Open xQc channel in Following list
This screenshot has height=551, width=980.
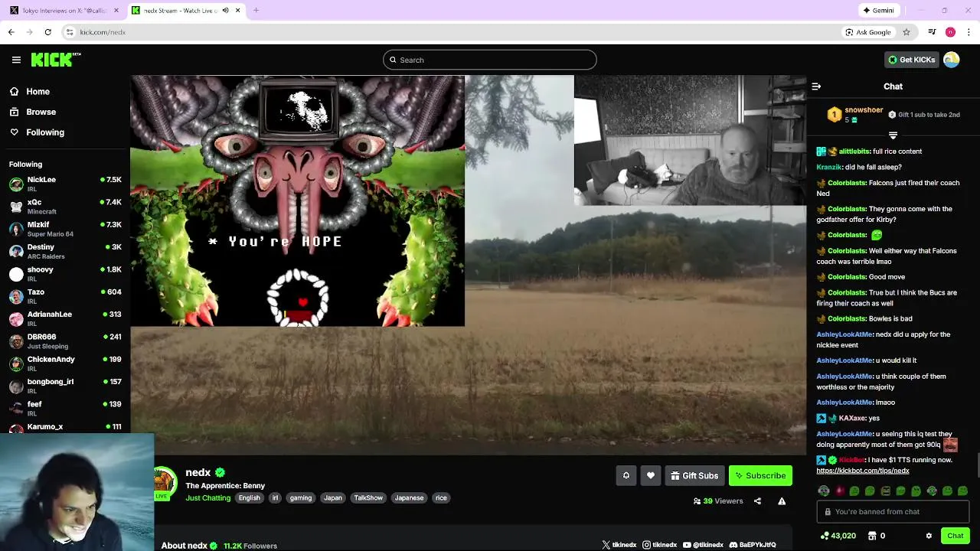tap(65, 207)
